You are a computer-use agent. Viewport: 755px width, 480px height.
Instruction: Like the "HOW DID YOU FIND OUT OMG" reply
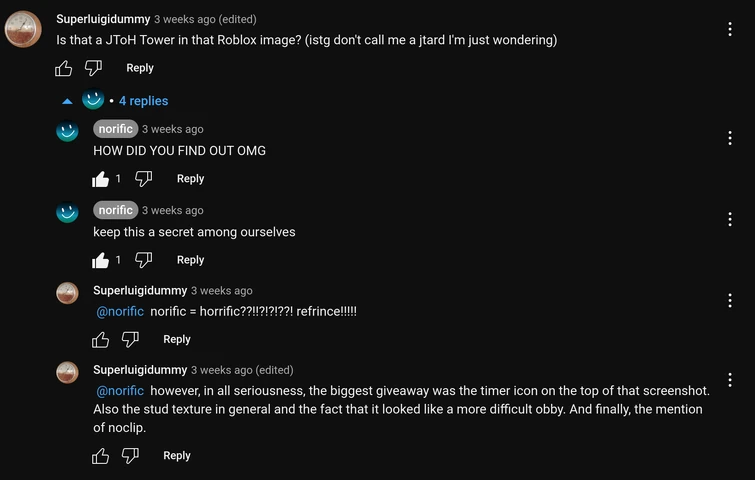pyautogui.click(x=100, y=179)
